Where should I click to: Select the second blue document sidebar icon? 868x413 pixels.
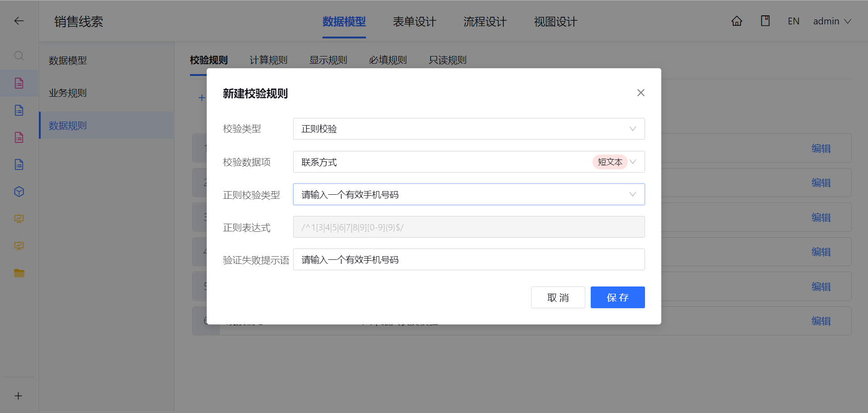tap(19, 110)
